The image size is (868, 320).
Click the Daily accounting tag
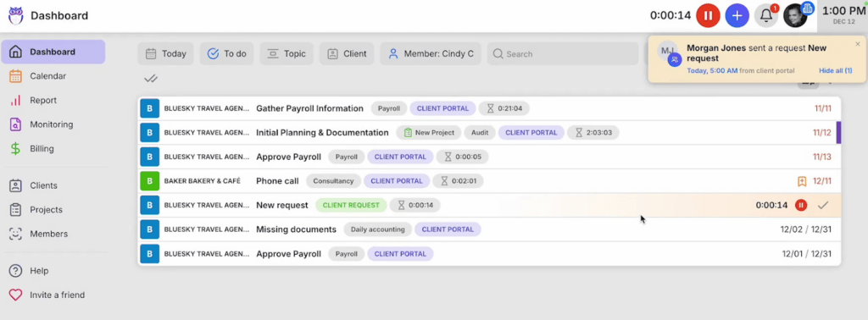click(x=377, y=229)
